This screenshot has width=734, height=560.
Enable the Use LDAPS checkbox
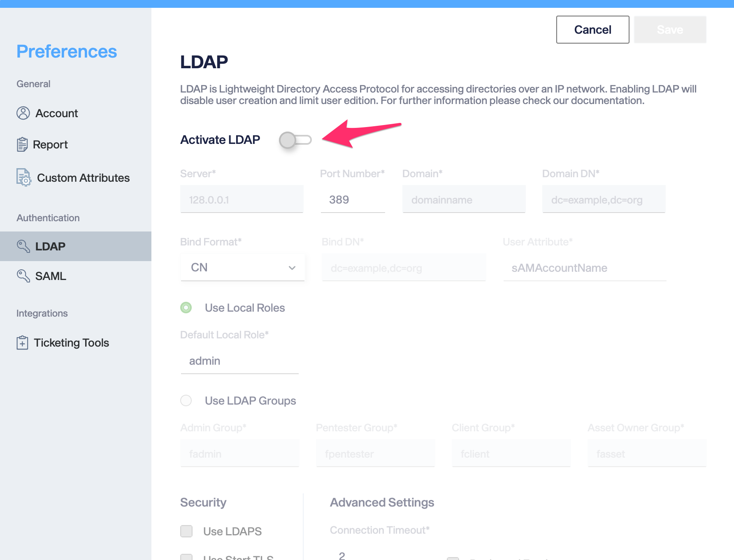pyautogui.click(x=186, y=531)
